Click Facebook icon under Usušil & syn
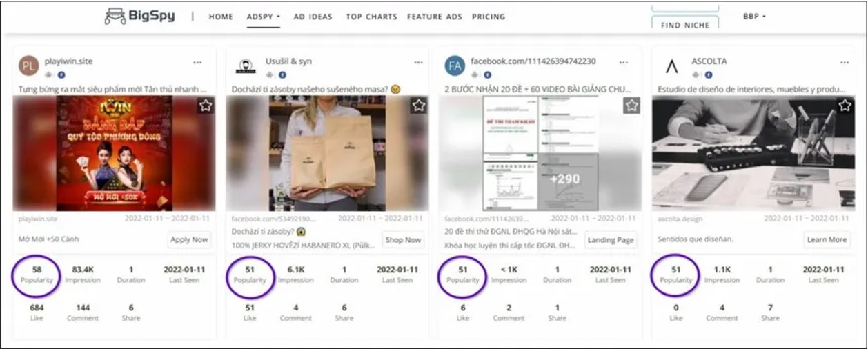The height and width of the screenshot is (349, 868). coord(282,74)
